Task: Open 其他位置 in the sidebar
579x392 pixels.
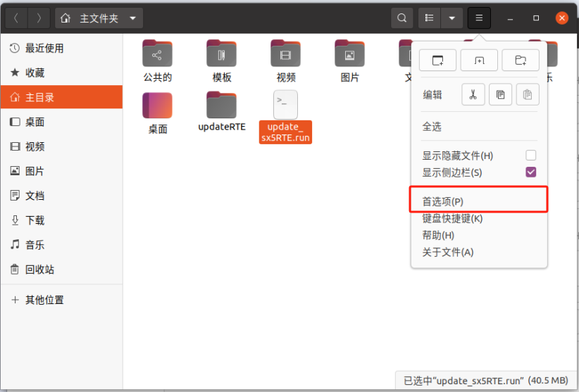Action: pyautogui.click(x=62, y=300)
